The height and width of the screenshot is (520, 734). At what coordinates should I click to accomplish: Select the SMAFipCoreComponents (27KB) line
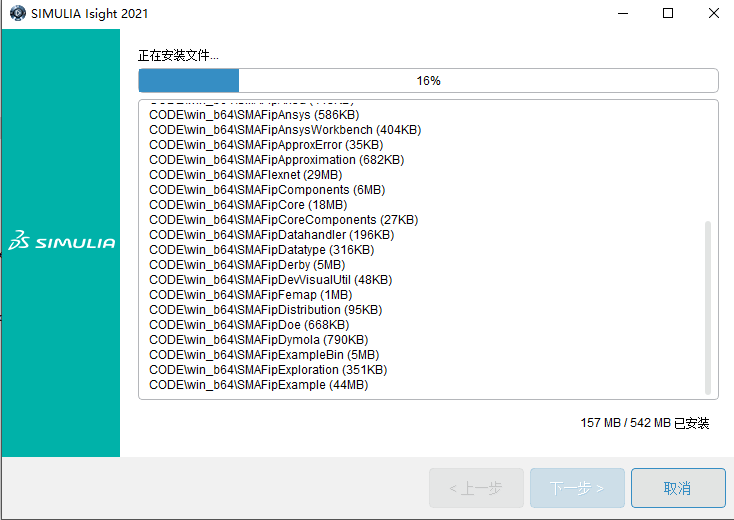pos(284,220)
